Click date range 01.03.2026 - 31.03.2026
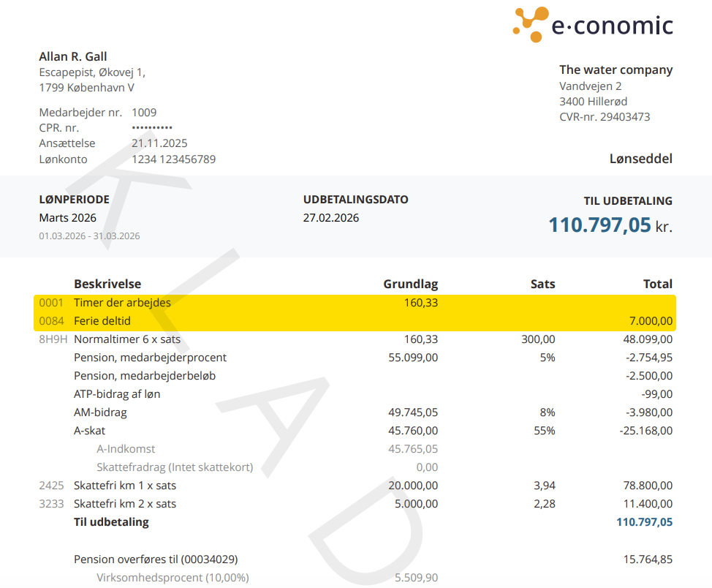The width and height of the screenshot is (712, 588). click(89, 236)
